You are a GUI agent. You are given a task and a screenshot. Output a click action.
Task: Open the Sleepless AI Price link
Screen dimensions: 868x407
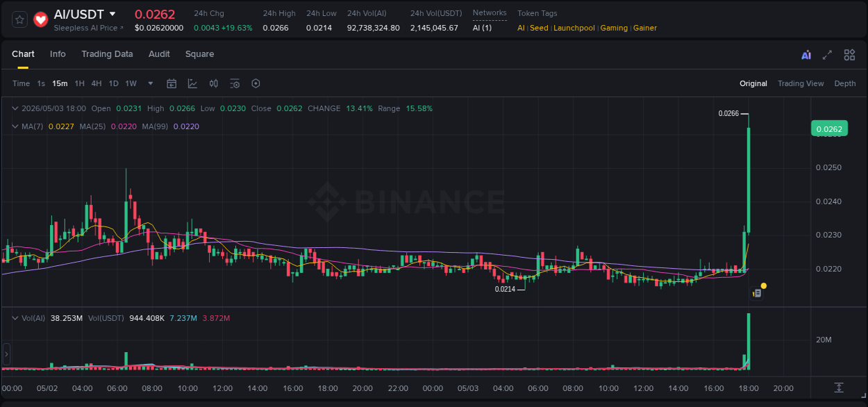[88, 28]
